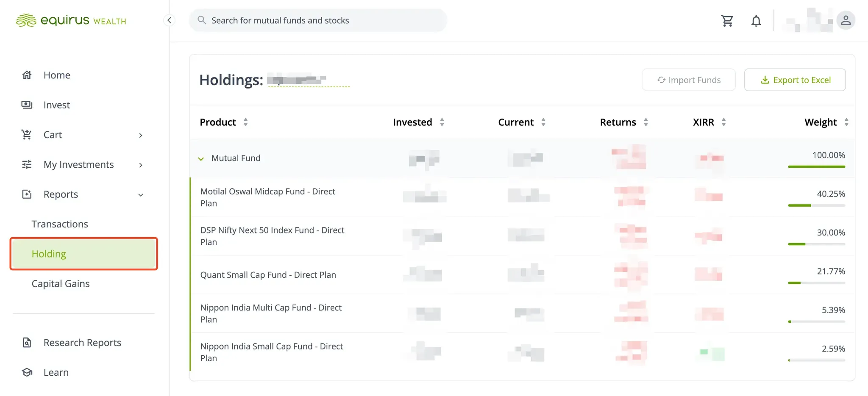Go to Home in sidebar
Viewport: 868px width, 396px height.
[x=57, y=75]
